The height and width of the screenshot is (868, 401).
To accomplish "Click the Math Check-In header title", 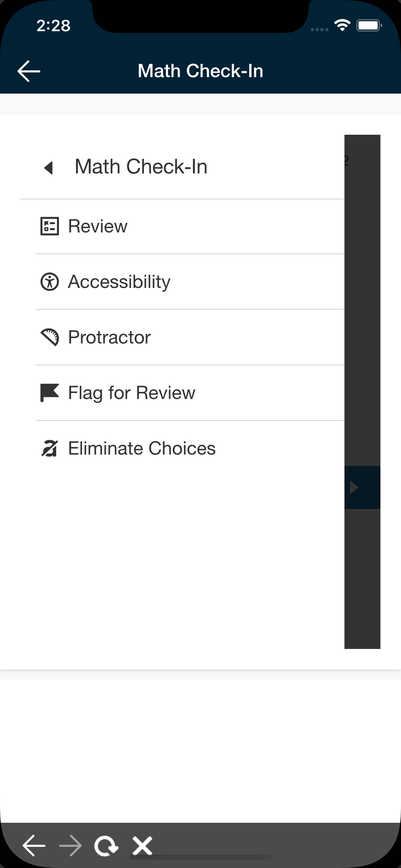I will (200, 71).
